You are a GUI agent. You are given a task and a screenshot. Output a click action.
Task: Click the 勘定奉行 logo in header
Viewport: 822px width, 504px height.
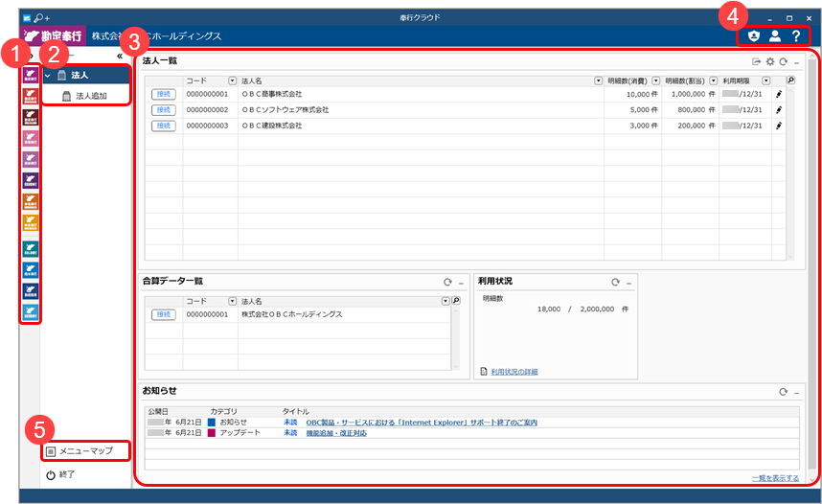tap(53, 35)
